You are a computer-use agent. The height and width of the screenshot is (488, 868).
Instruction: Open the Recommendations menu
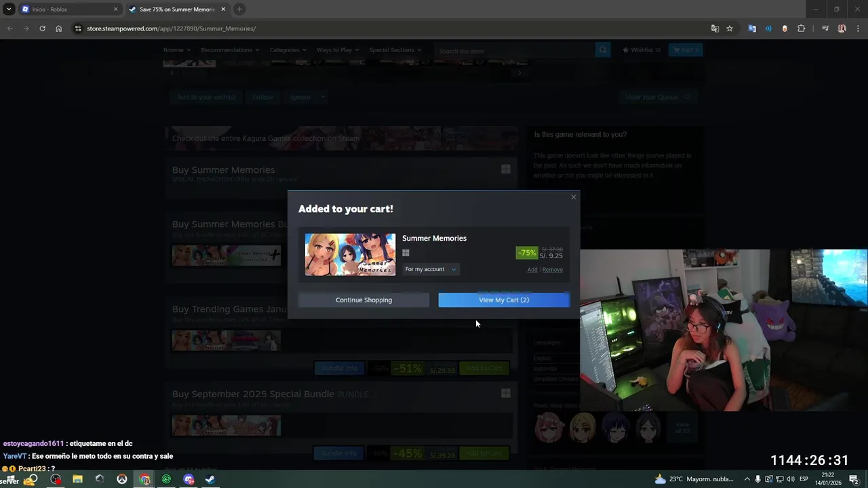[x=230, y=49]
